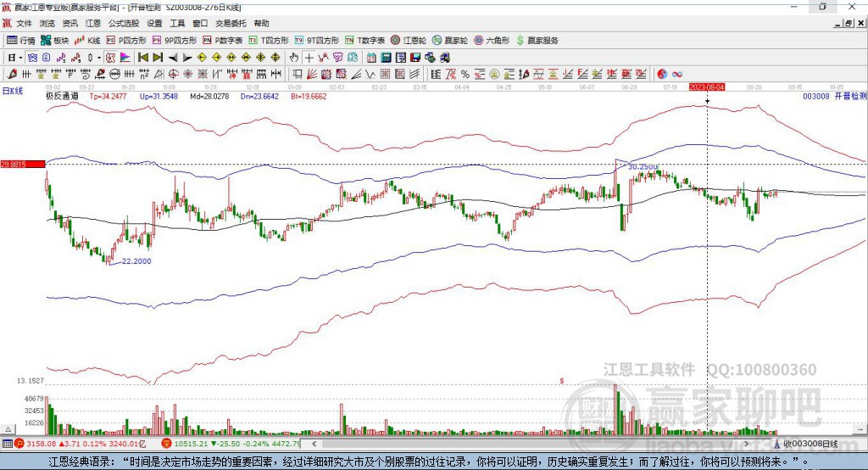Image resolution: width=868 pixels, height=470 pixels.
Task: Open the 窗口 menu
Action: click(200, 23)
